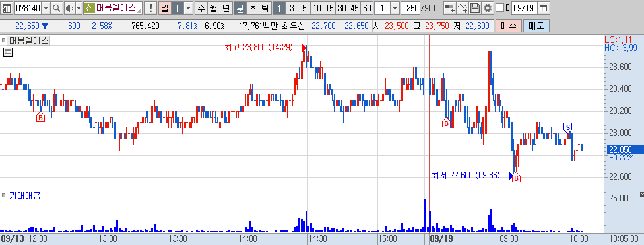This screenshot has width=644, height=245.
Task: Select the 3-minute interval button
Action: click(292, 7)
